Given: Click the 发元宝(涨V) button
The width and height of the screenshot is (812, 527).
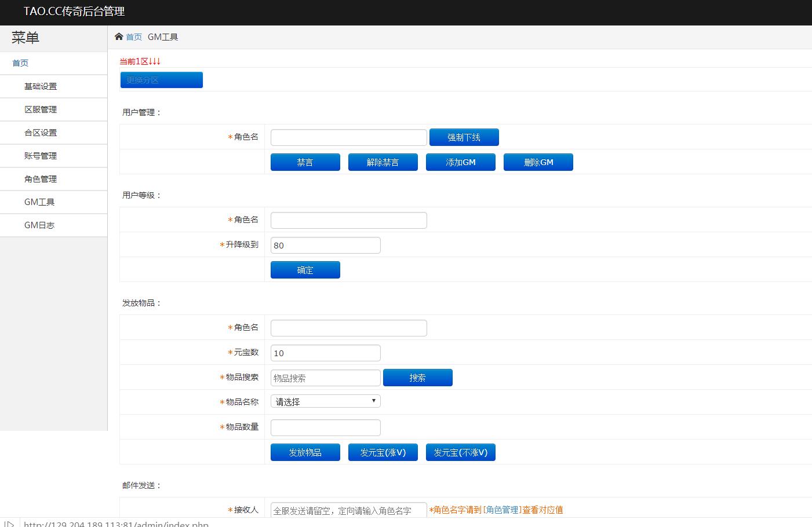Looking at the screenshot, I should [383, 452].
